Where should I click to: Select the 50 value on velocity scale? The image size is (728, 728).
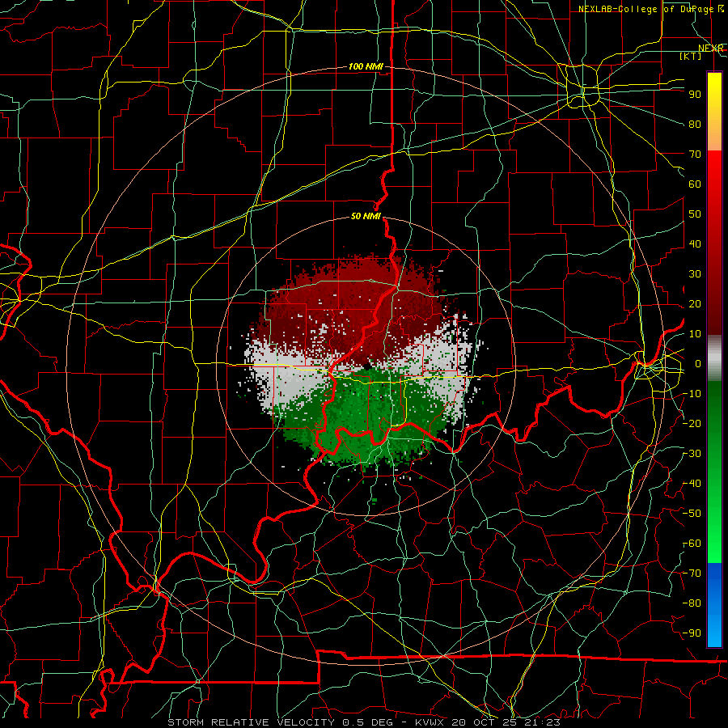(695, 214)
